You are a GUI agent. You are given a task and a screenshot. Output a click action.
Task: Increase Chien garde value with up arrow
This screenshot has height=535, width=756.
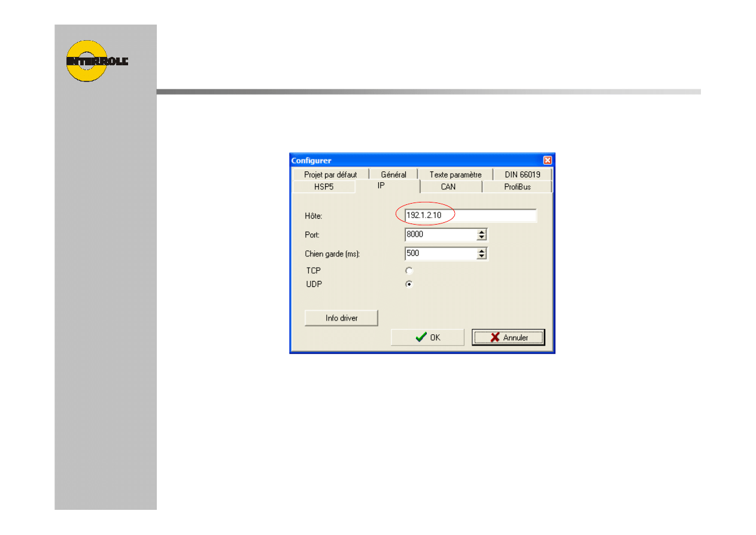[x=482, y=251]
